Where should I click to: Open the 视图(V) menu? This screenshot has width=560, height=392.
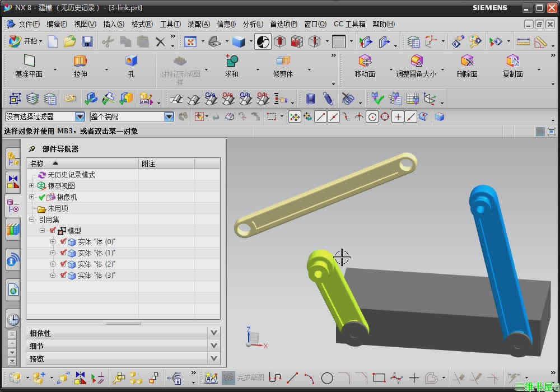85,24
